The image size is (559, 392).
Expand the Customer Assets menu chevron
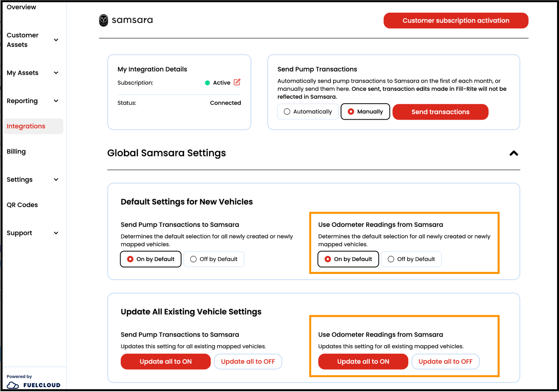(x=56, y=40)
